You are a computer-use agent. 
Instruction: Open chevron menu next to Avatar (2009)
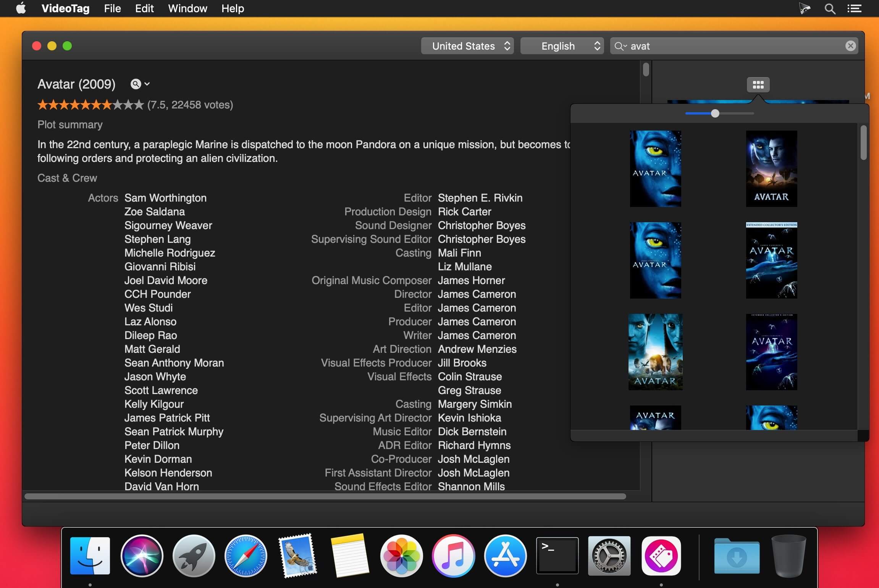(147, 84)
